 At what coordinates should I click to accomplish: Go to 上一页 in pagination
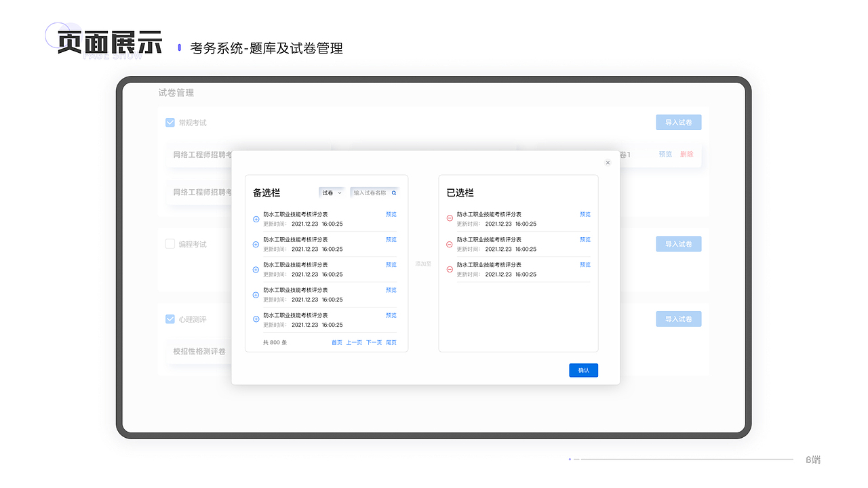[x=354, y=342]
